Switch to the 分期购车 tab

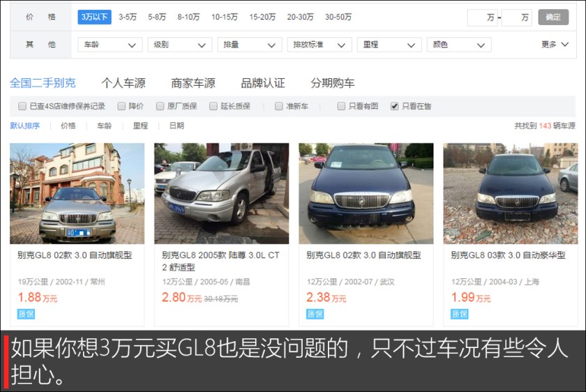pyautogui.click(x=333, y=83)
